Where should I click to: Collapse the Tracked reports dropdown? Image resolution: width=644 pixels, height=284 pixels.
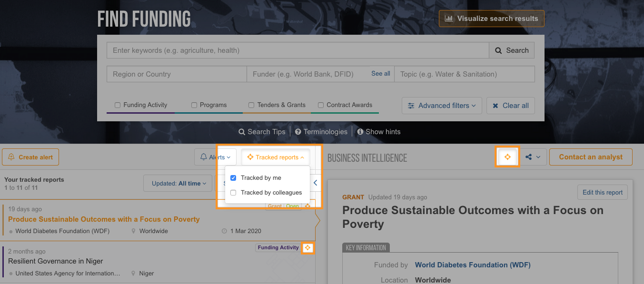pyautogui.click(x=276, y=157)
